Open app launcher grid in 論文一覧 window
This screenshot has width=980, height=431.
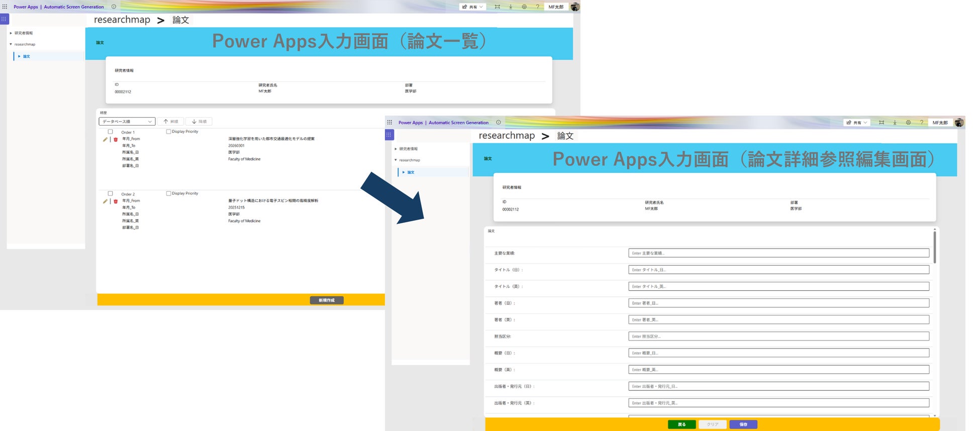pos(5,7)
